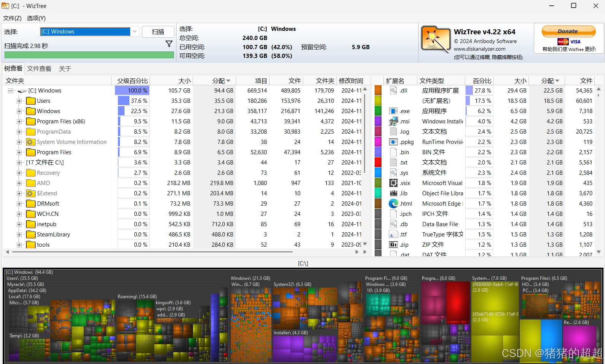Click the folder tree horizontal scrollbar
605x364 pixels.
(152, 252)
